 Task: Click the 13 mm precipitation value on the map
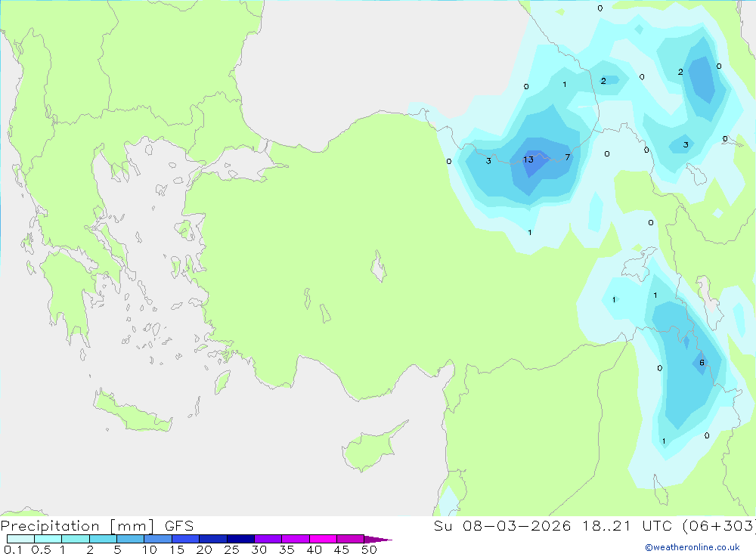point(528,159)
